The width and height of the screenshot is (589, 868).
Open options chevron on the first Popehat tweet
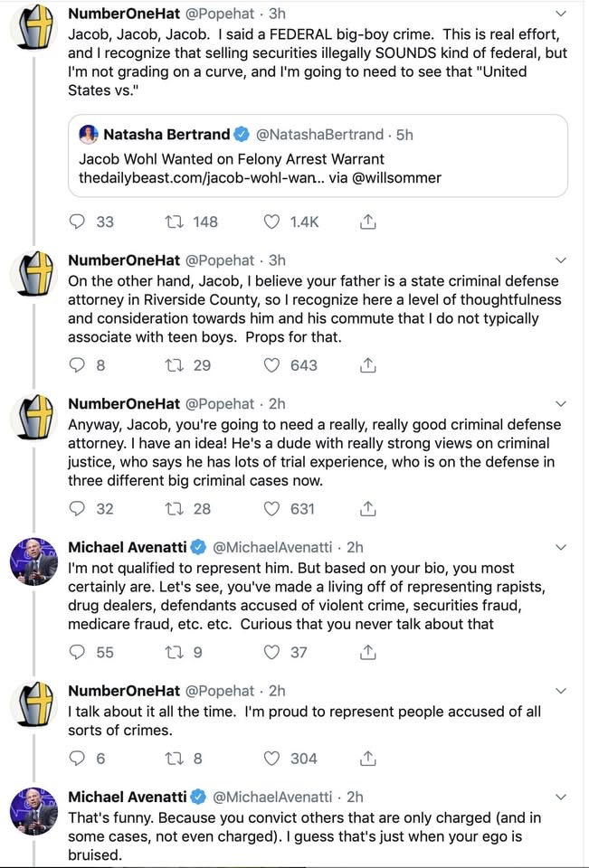pyautogui.click(x=561, y=14)
